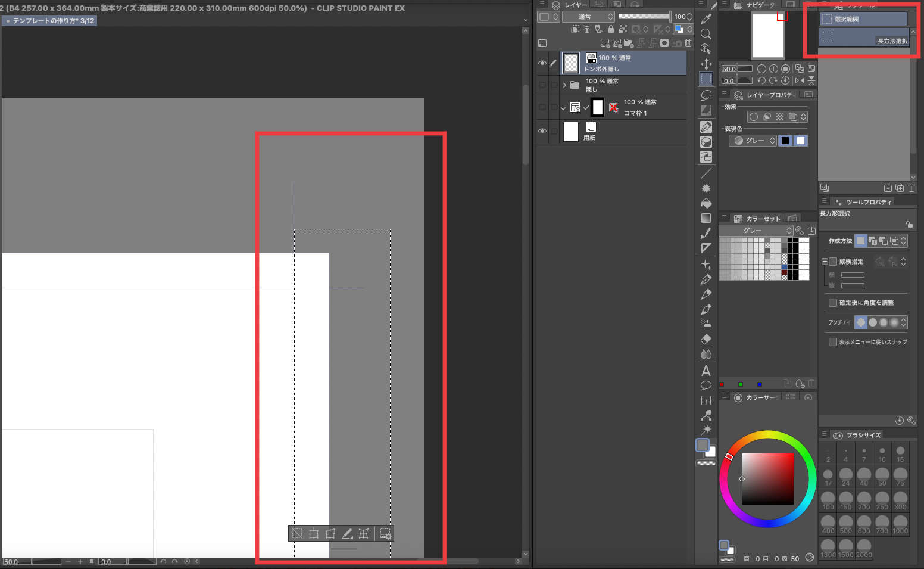This screenshot has height=569, width=924.
Task: Activate the Move layer tool
Action: 706,64
